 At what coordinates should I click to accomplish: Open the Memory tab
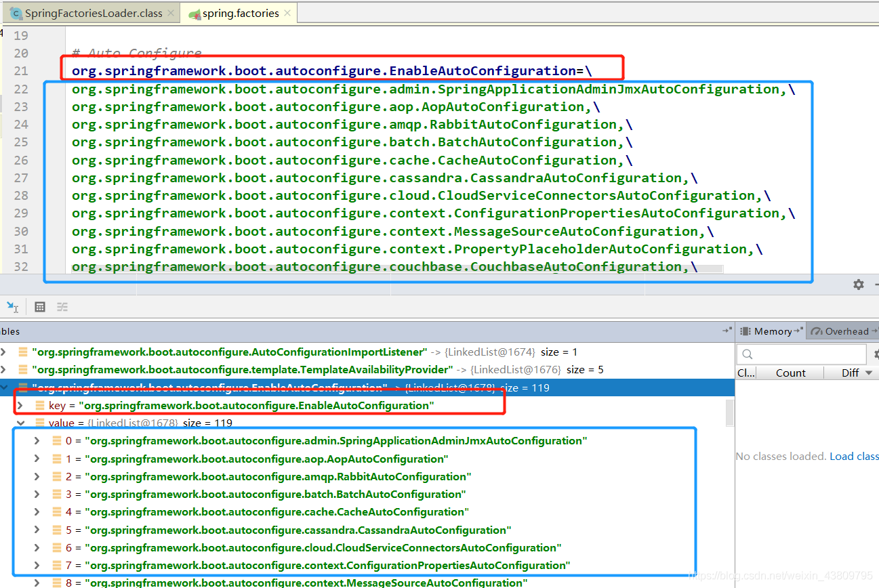pyautogui.click(x=772, y=331)
